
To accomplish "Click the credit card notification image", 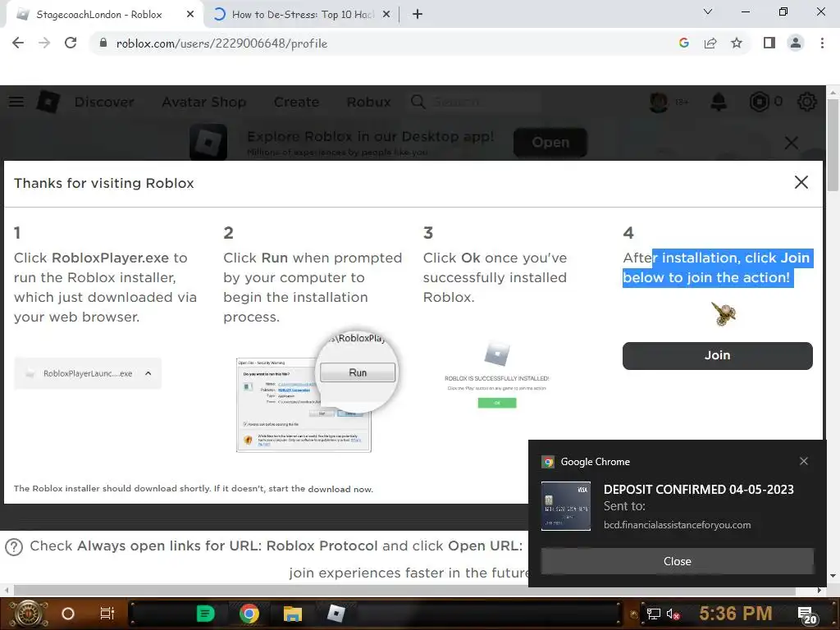I will click(x=566, y=506).
